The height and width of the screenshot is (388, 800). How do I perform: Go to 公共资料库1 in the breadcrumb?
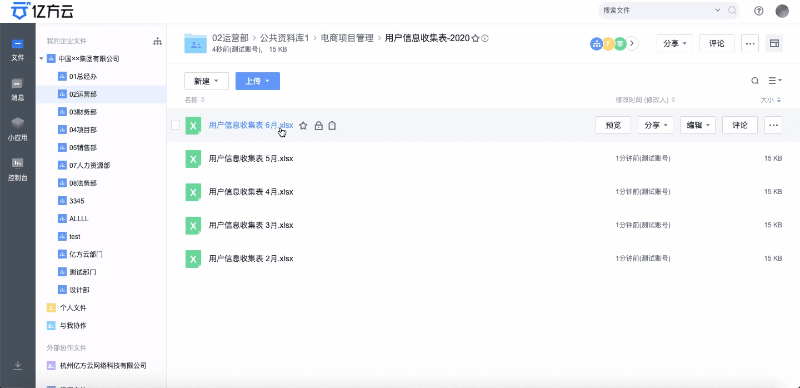285,38
